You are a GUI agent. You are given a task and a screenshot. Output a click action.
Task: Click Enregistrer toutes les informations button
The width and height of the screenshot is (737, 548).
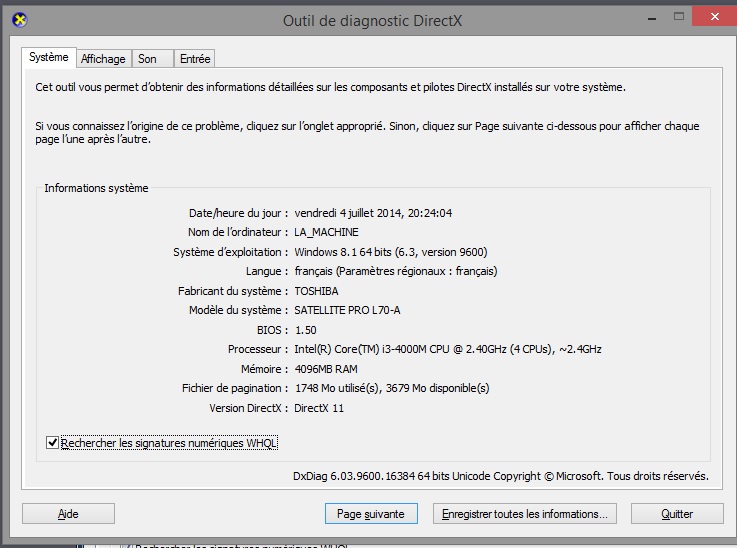pyautogui.click(x=525, y=514)
